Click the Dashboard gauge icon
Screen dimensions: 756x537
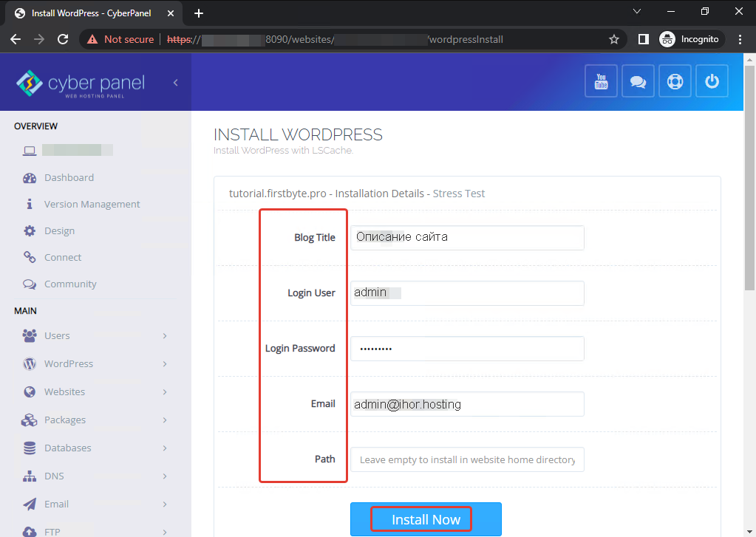30,178
